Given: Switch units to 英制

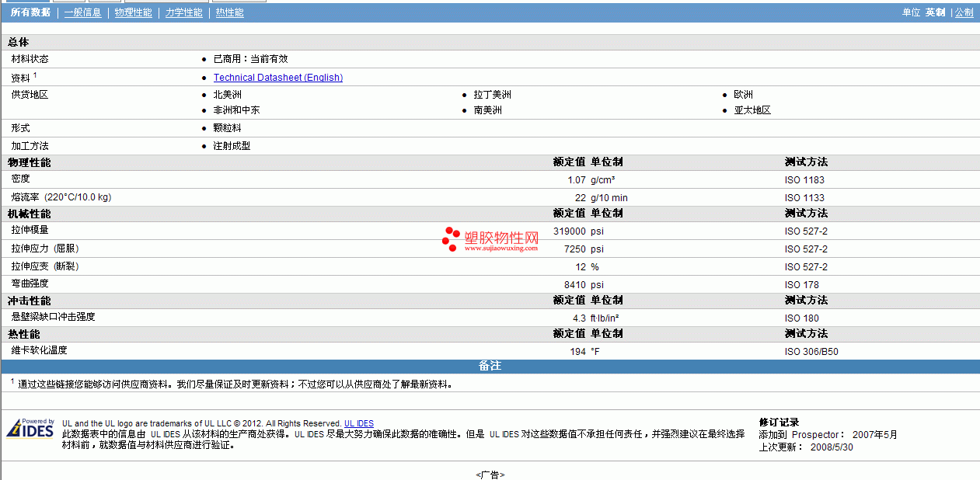Looking at the screenshot, I should pyautogui.click(x=935, y=12).
